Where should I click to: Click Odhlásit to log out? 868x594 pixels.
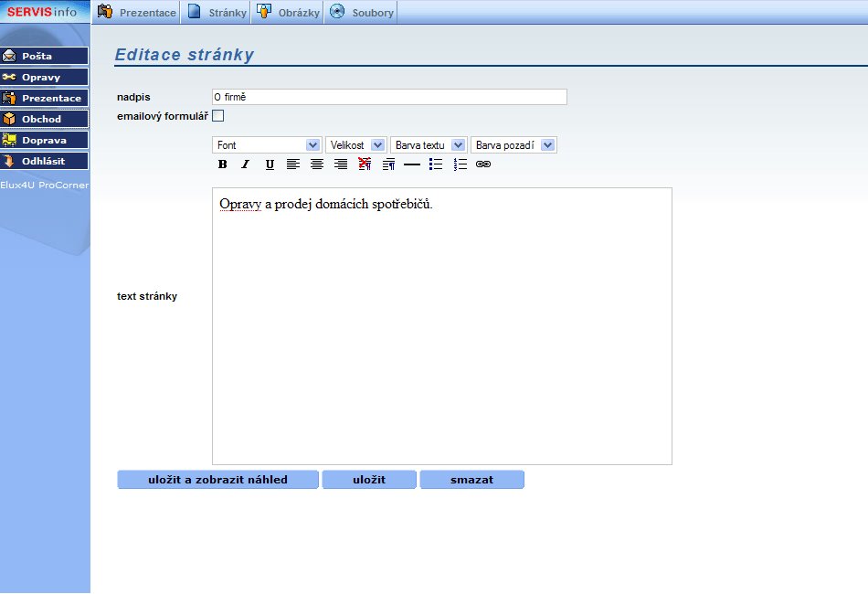point(44,161)
